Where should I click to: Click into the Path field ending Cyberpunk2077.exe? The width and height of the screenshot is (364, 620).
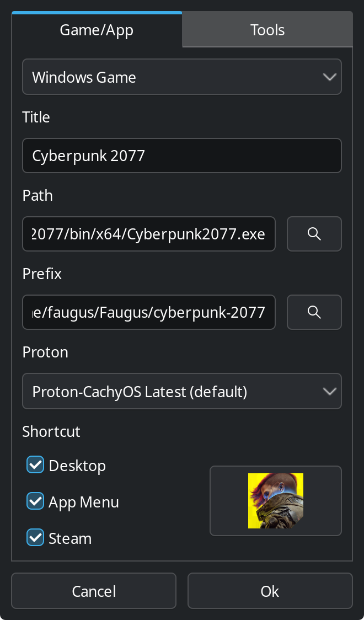click(148, 234)
